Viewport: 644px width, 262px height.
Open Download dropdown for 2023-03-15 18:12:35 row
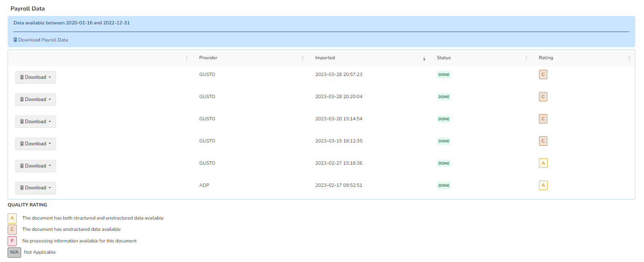pyautogui.click(x=36, y=144)
